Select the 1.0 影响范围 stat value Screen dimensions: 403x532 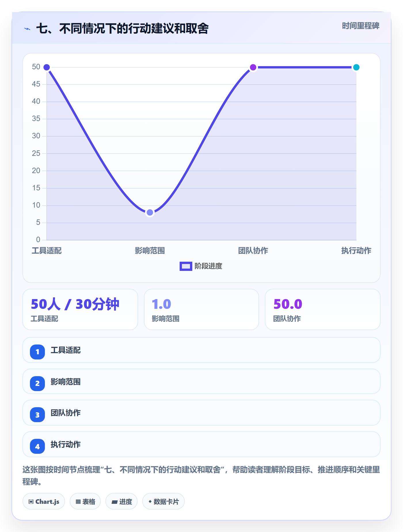[161, 304]
